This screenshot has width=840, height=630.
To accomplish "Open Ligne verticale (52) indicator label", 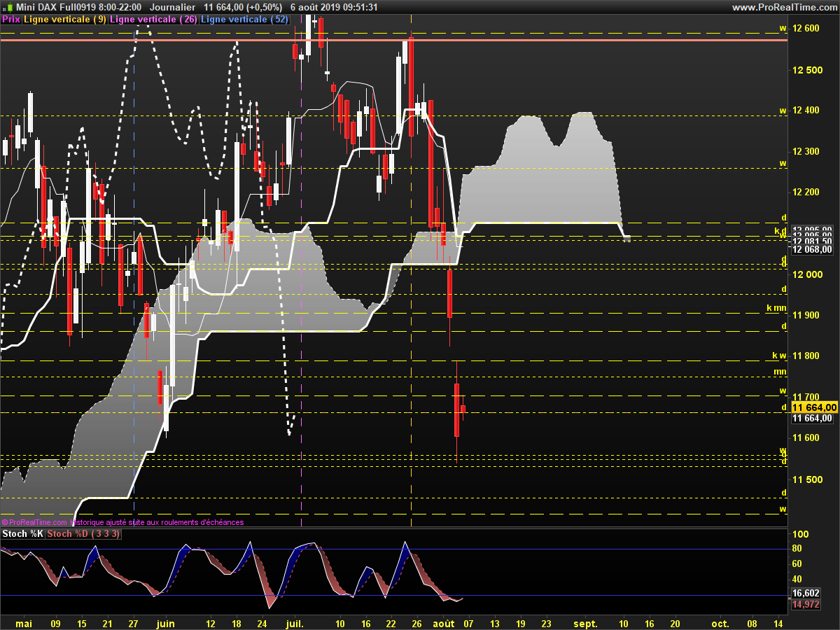I will click(244, 20).
